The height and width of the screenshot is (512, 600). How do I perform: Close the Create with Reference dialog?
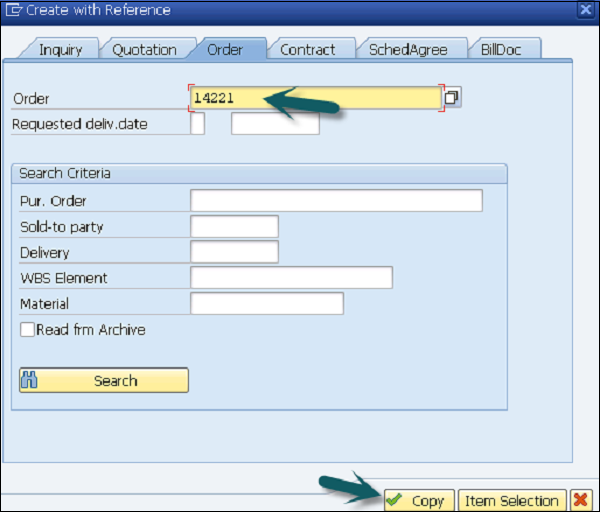tap(585, 9)
